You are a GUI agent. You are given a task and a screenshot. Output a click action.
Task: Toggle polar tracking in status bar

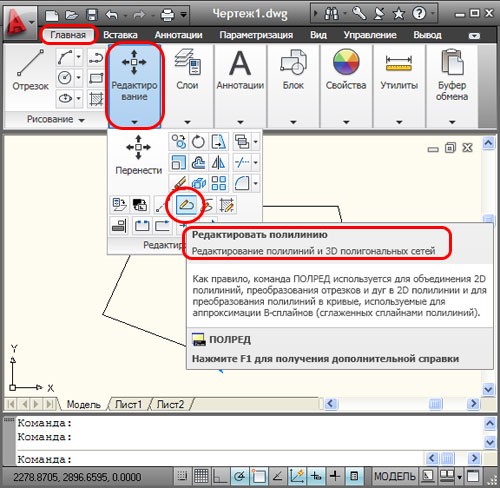click(x=239, y=476)
